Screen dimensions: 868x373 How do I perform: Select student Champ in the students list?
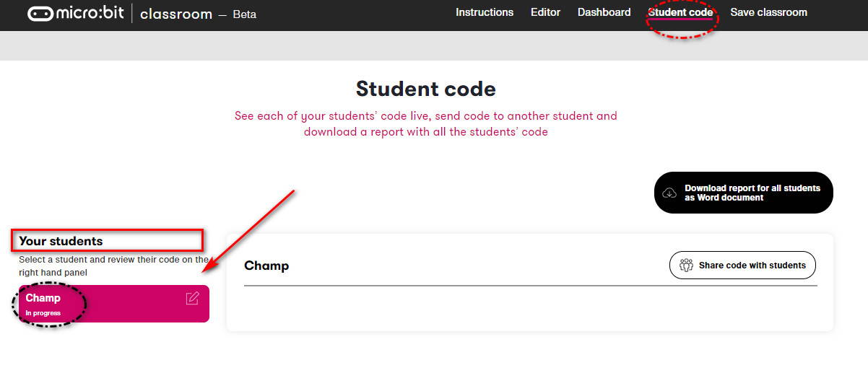pyautogui.click(x=114, y=304)
